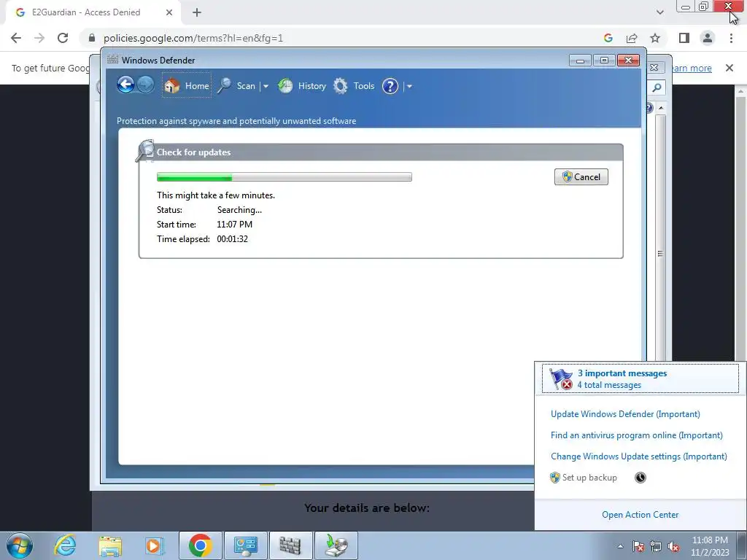Open Action Center link
747x560 pixels.
click(x=640, y=514)
